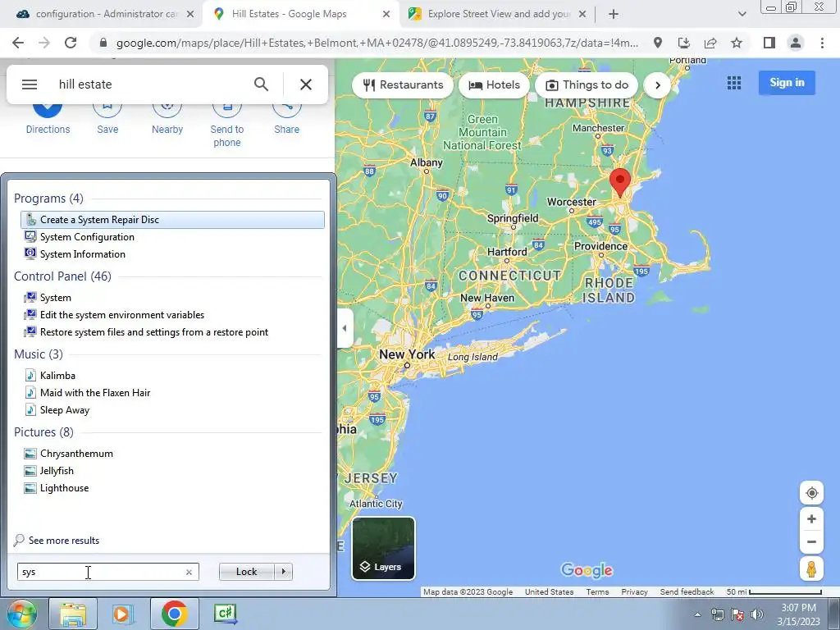Go back to the previous page

tap(18, 43)
